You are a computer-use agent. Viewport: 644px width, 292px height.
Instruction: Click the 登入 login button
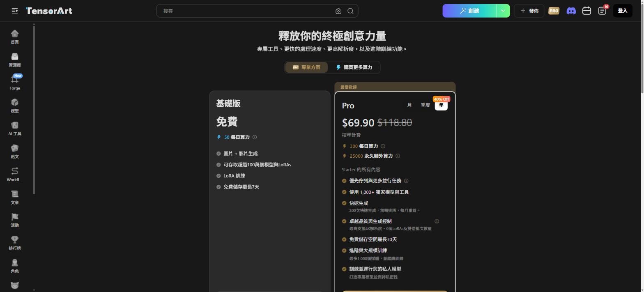pyautogui.click(x=623, y=11)
